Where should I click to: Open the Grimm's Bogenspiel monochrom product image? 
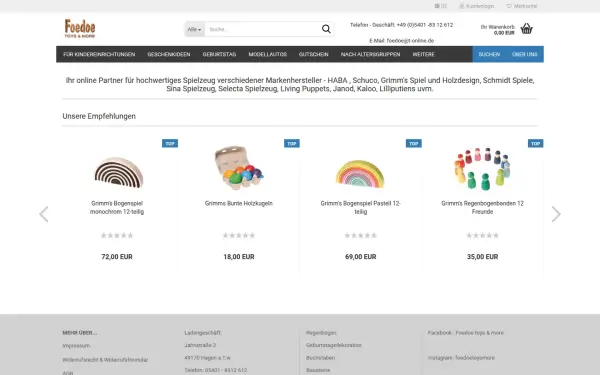(x=118, y=172)
